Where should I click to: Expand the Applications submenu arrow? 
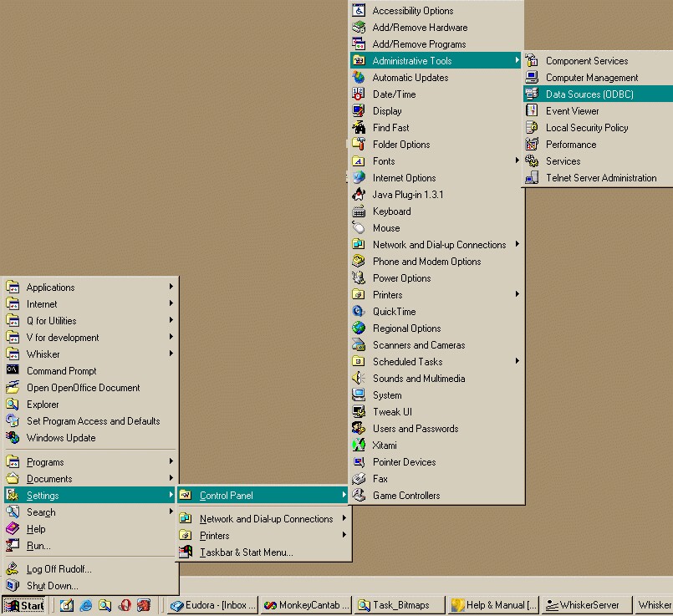171,287
